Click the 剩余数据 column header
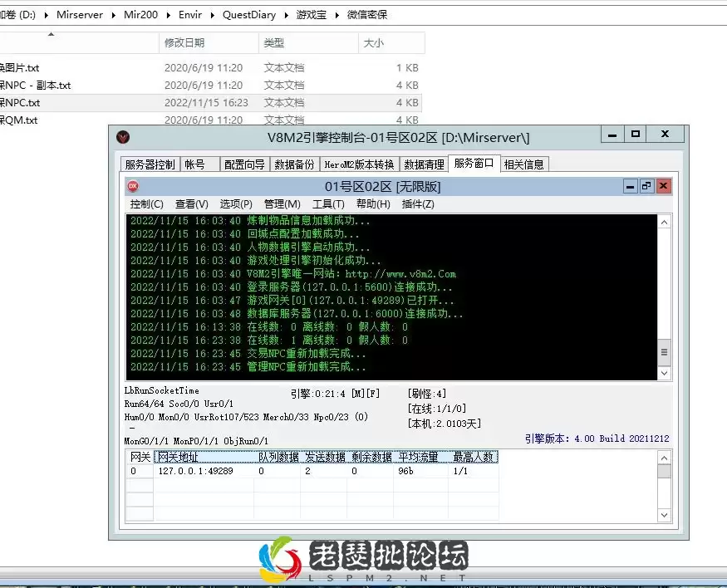Image resolution: width=727 pixels, height=588 pixels. (x=371, y=457)
